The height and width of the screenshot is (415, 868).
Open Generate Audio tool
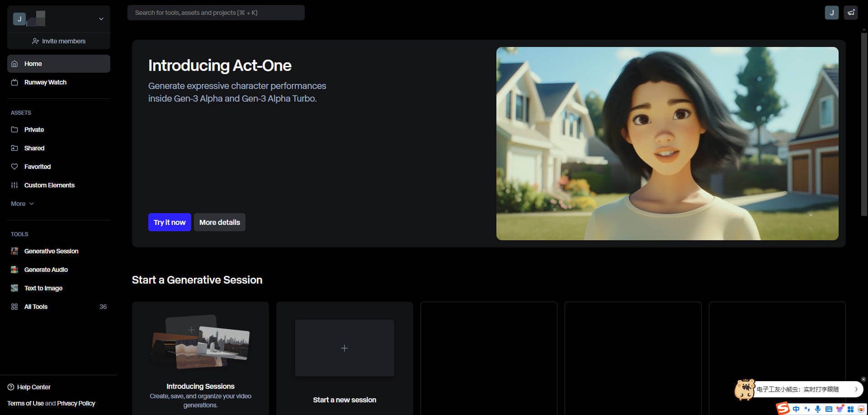click(59, 270)
